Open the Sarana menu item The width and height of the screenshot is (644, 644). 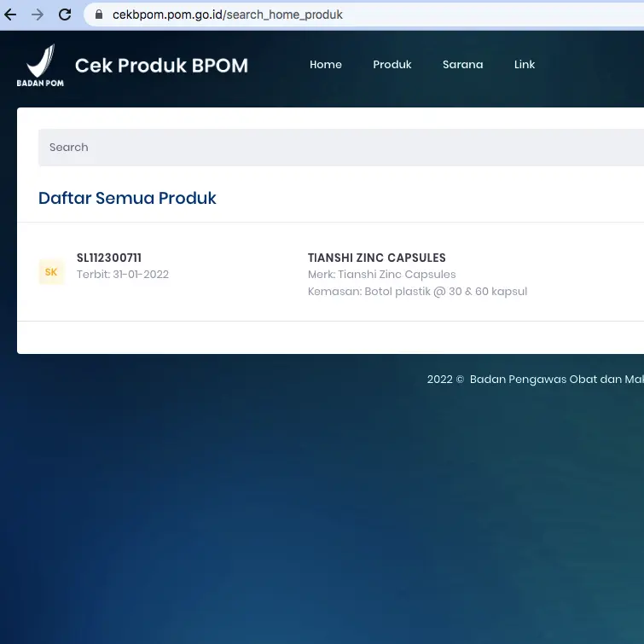[463, 65]
